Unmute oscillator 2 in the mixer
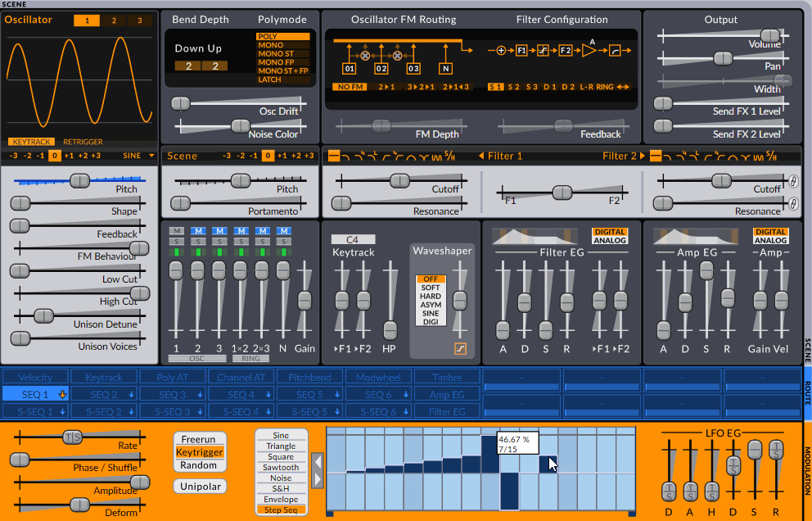This screenshot has height=521, width=812. coord(198,231)
